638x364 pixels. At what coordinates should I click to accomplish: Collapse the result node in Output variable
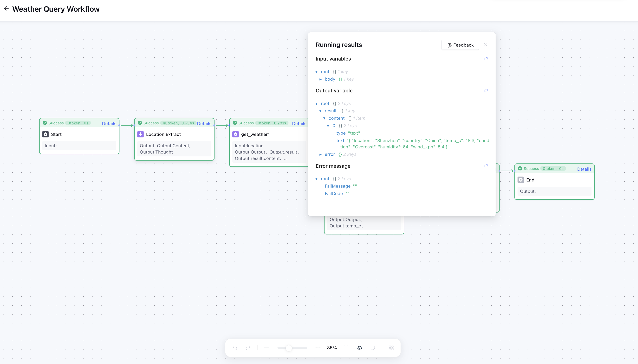tap(321, 111)
